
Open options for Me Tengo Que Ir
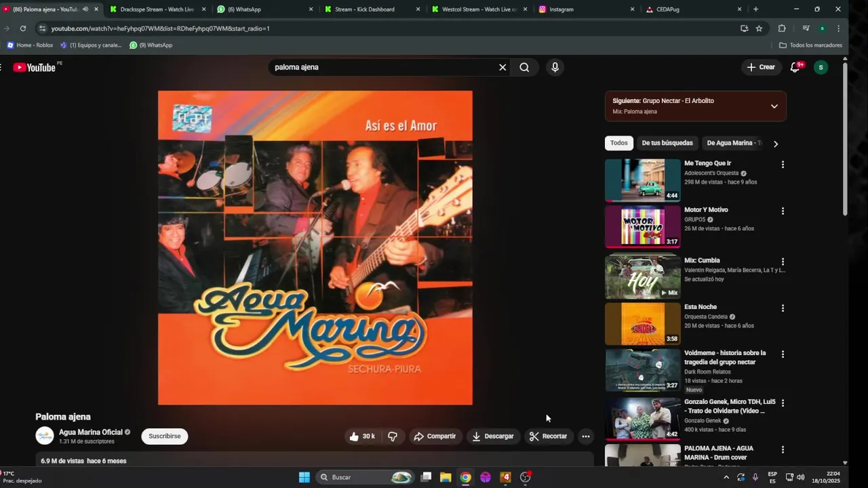tap(783, 165)
